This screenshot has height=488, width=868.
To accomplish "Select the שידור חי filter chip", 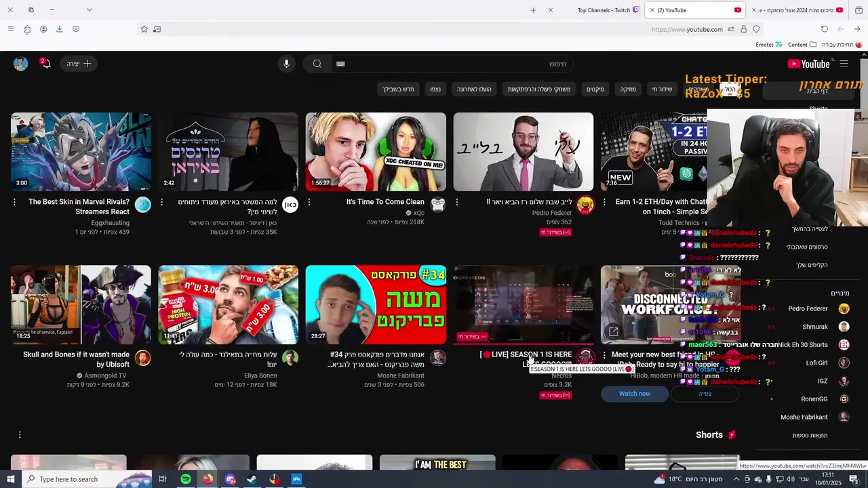I will click(662, 89).
